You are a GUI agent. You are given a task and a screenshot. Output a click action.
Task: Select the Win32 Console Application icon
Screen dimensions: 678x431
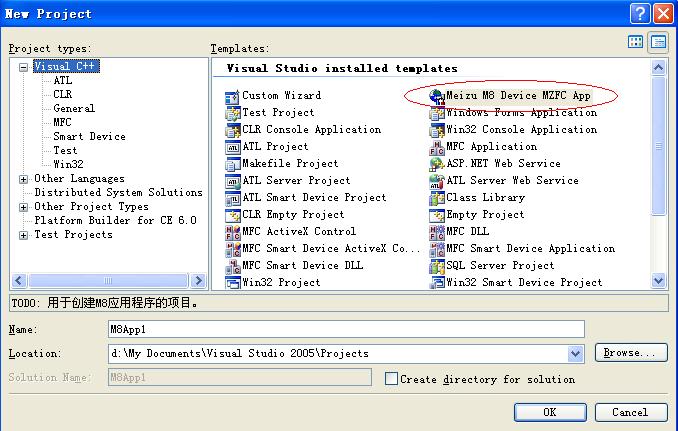[x=437, y=130]
